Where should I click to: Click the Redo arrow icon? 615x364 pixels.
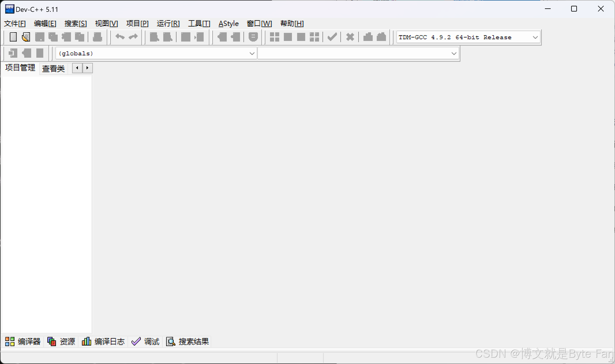(x=133, y=37)
